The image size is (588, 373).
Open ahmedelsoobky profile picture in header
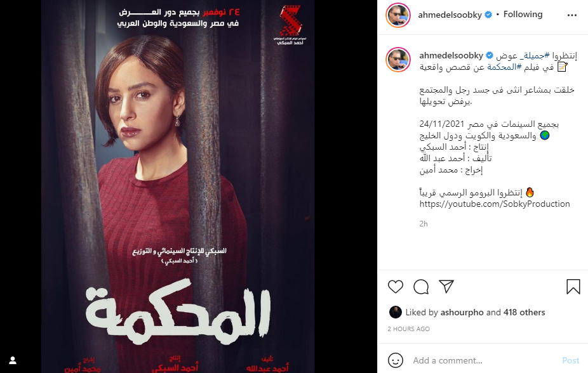(398, 15)
